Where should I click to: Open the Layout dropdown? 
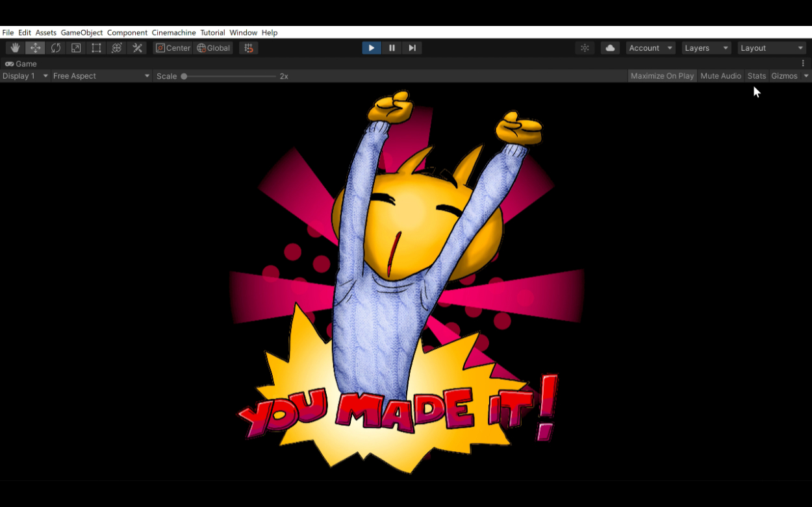coord(772,48)
